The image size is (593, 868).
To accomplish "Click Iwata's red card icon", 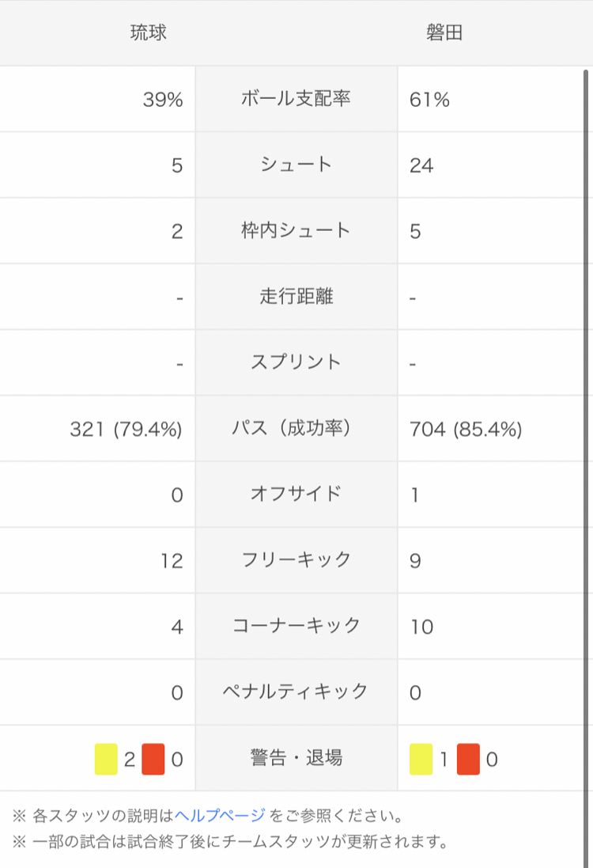I will (x=468, y=760).
